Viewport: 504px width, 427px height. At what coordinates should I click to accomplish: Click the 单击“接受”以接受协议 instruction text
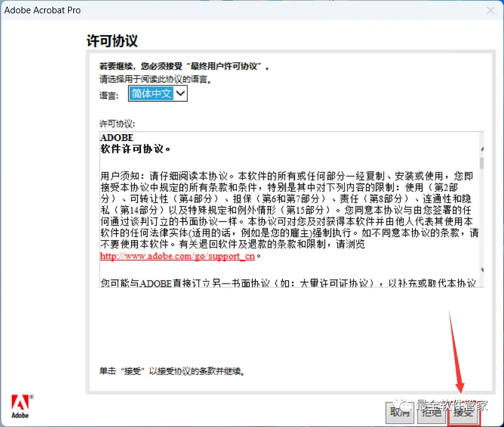coord(172,371)
